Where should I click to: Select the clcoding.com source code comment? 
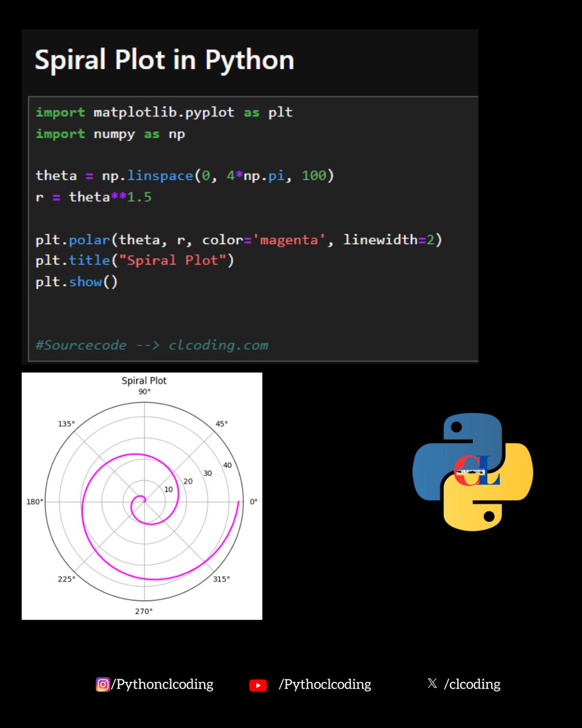[x=151, y=345]
